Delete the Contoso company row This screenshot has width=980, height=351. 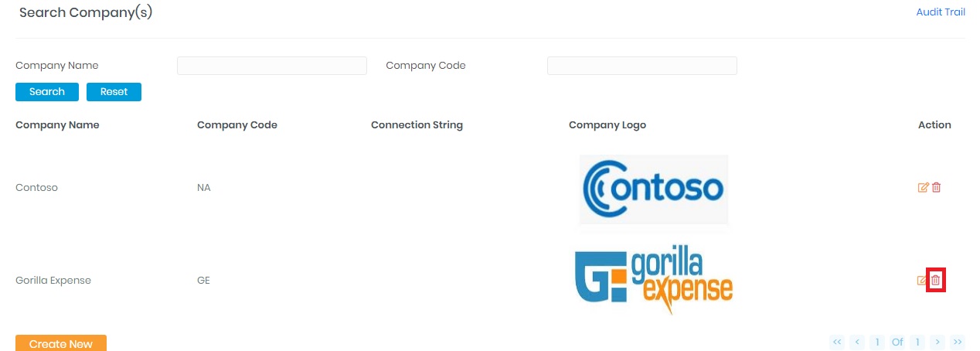pos(937,187)
